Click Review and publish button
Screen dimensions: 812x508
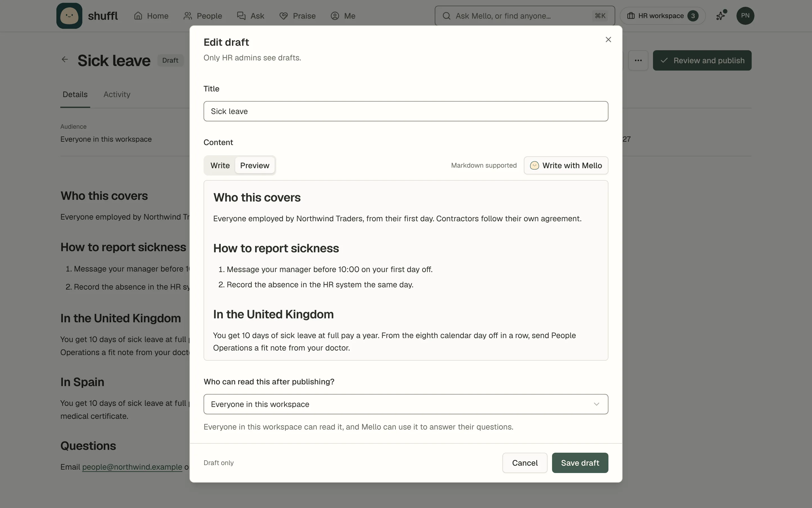click(702, 60)
